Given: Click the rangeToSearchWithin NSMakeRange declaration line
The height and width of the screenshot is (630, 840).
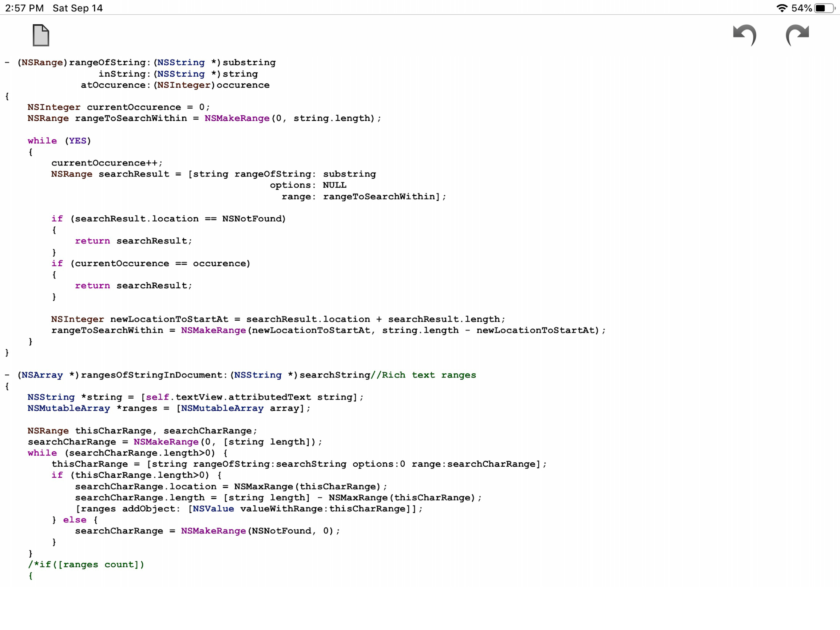Looking at the screenshot, I should point(204,118).
